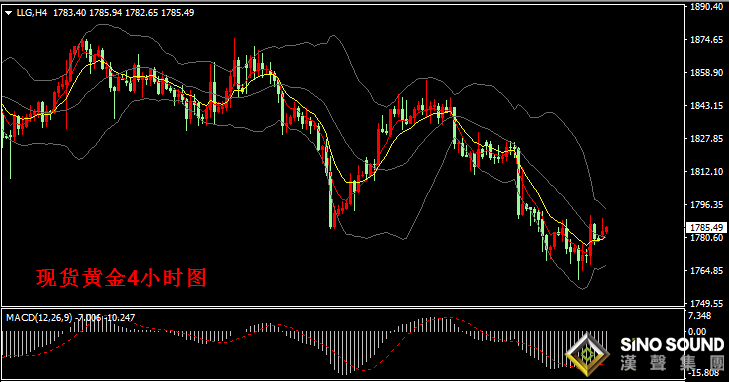Click the 1749.55 bottom price label
The width and height of the screenshot is (729, 382).
(x=706, y=303)
